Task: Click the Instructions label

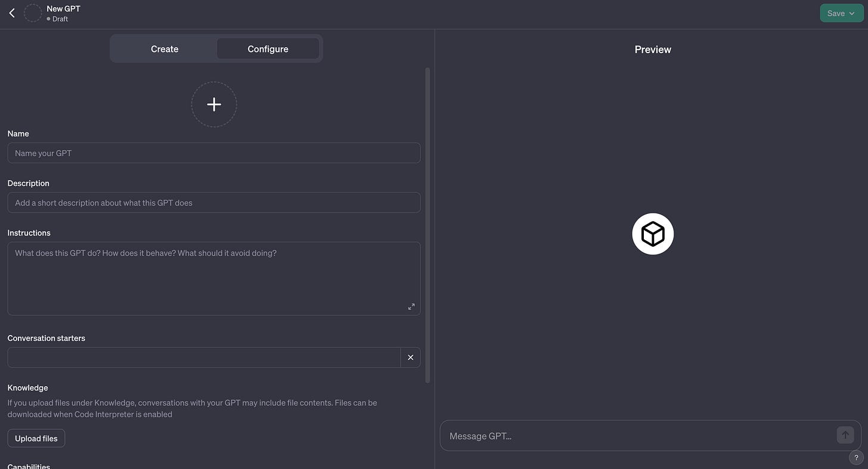Action: (29, 233)
